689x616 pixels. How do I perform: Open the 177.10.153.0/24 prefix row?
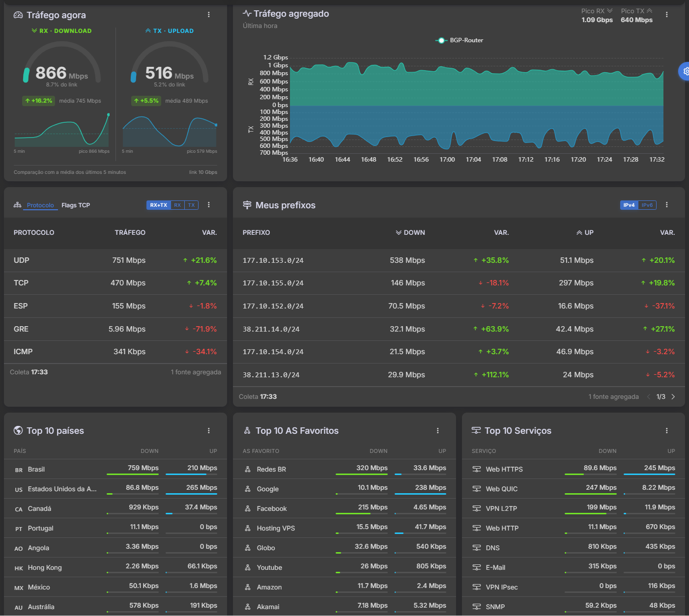(x=459, y=260)
